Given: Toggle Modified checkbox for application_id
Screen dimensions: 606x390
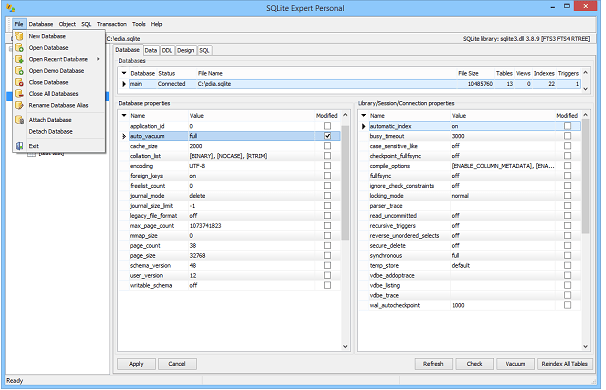Looking at the screenshot, I should tap(327, 126).
